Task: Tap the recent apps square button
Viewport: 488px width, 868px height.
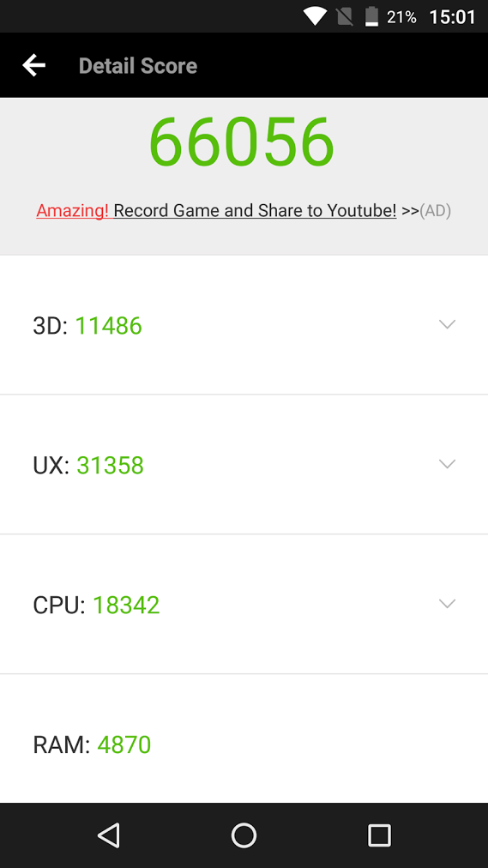Action: click(x=379, y=835)
